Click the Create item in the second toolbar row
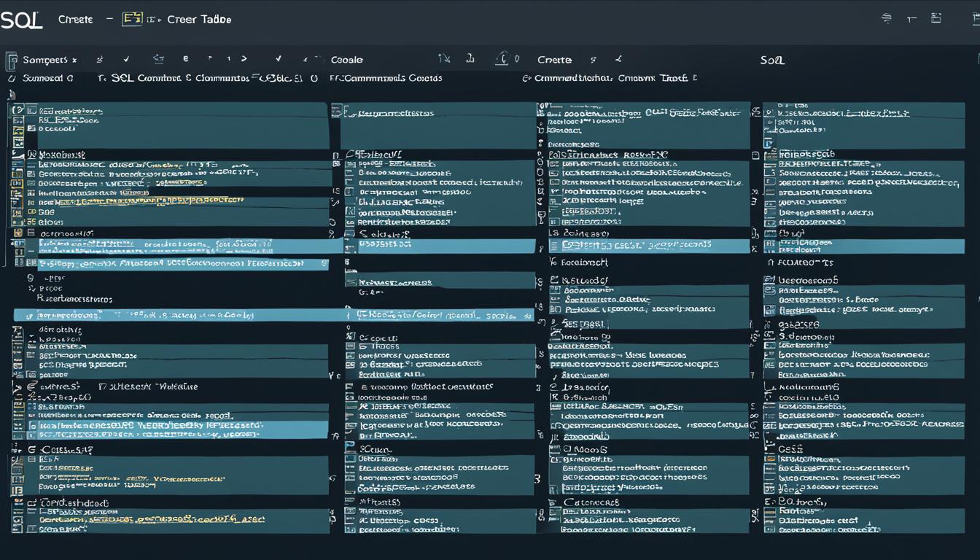 [554, 60]
